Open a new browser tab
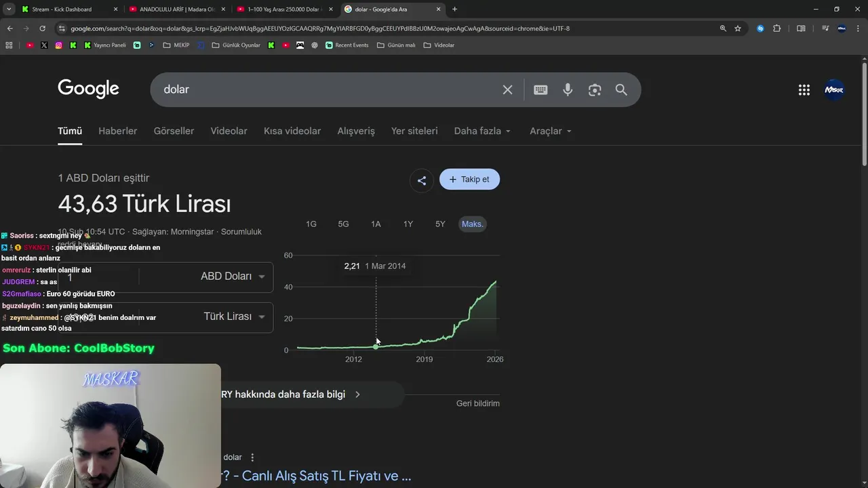The height and width of the screenshot is (488, 868). tap(454, 9)
